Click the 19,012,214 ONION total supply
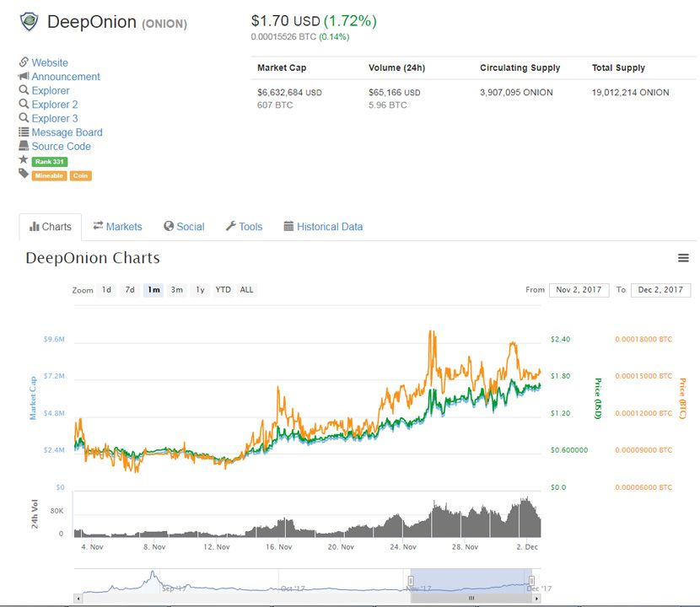 click(630, 93)
